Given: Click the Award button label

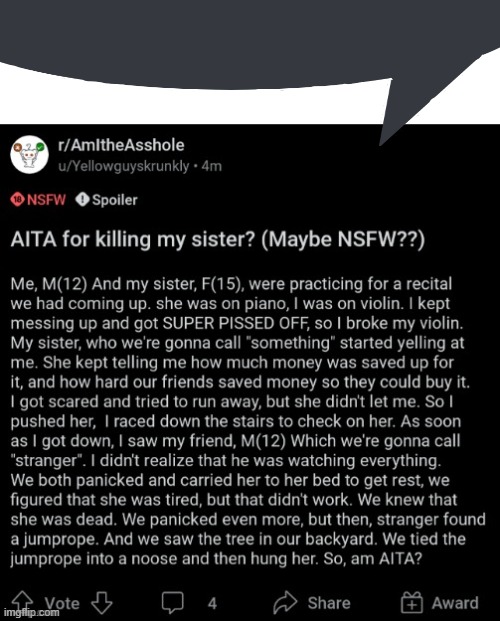Looking at the screenshot, I should pyautogui.click(x=455, y=603).
